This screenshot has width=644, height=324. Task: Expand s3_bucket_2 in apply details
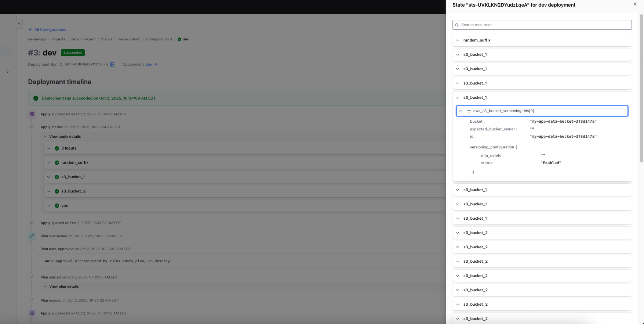[x=49, y=191]
